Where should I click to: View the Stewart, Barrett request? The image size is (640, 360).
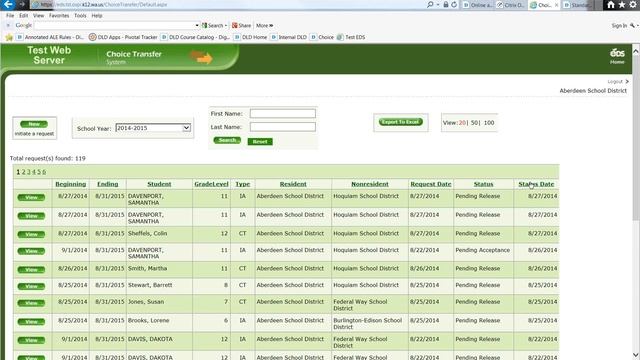click(31, 286)
